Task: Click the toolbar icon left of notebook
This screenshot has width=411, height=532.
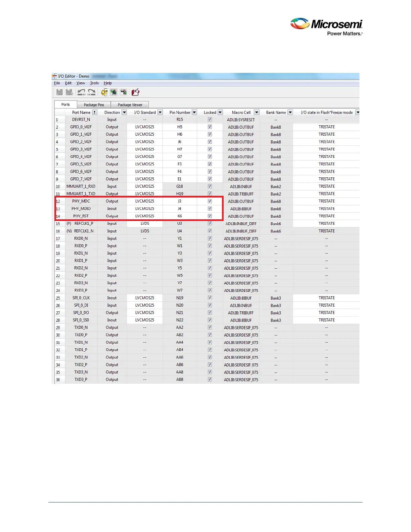Action: [x=124, y=92]
